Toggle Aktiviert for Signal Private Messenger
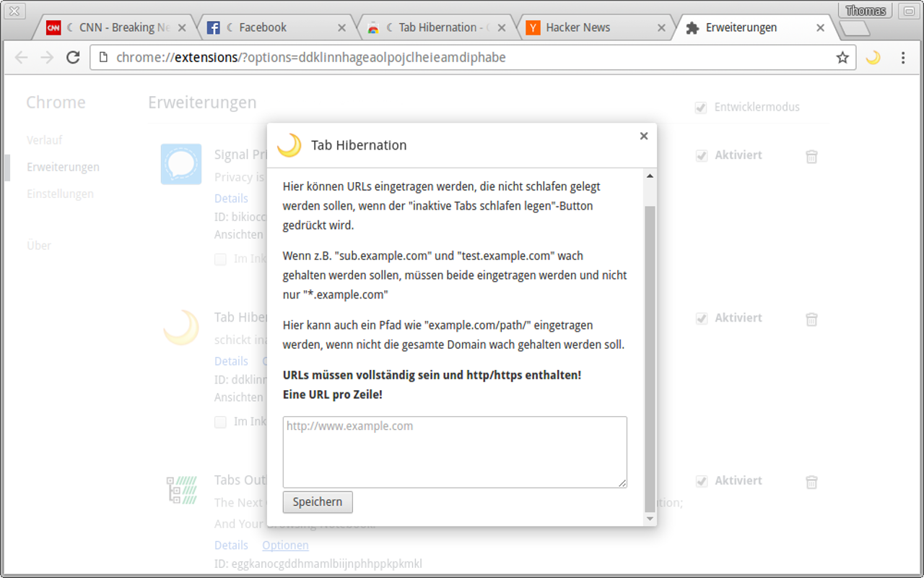 point(700,156)
